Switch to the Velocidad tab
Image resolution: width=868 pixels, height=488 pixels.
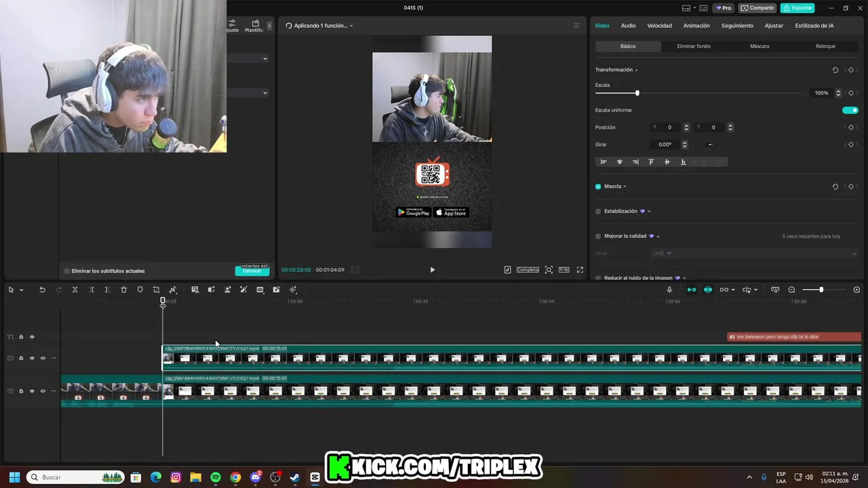[x=659, y=26]
